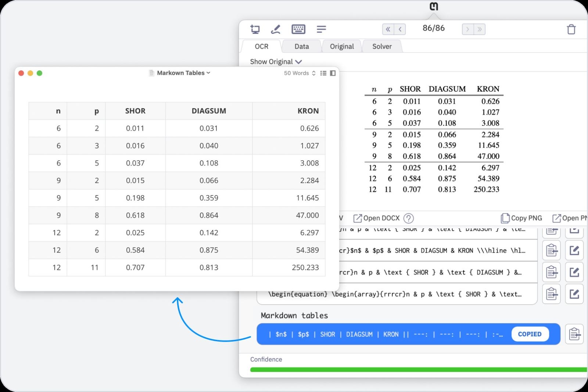This screenshot has width=588, height=392.
Task: Select the text lines tool in the toolbar
Action: (x=321, y=29)
